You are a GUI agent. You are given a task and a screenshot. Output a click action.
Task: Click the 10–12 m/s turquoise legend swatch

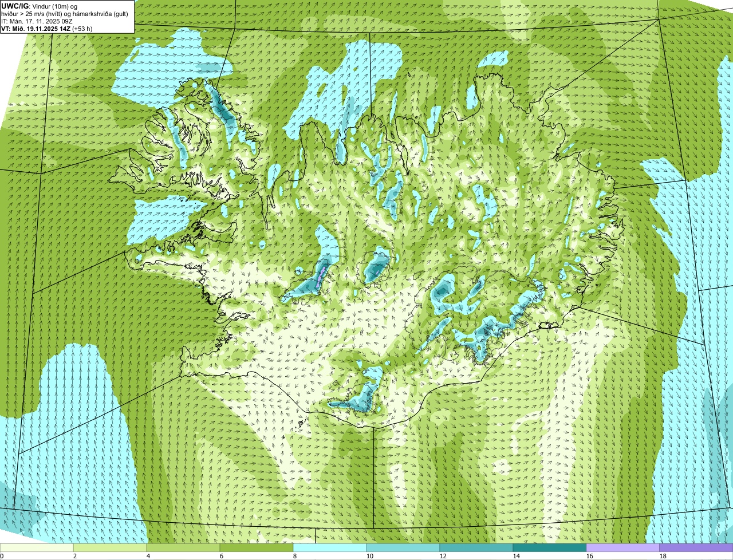tap(403, 547)
